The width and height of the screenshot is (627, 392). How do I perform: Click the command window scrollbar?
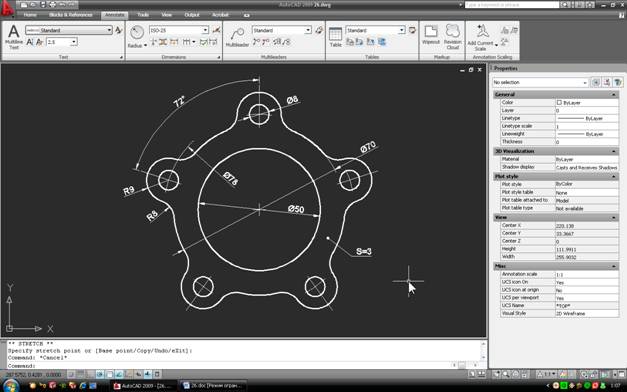point(483,351)
